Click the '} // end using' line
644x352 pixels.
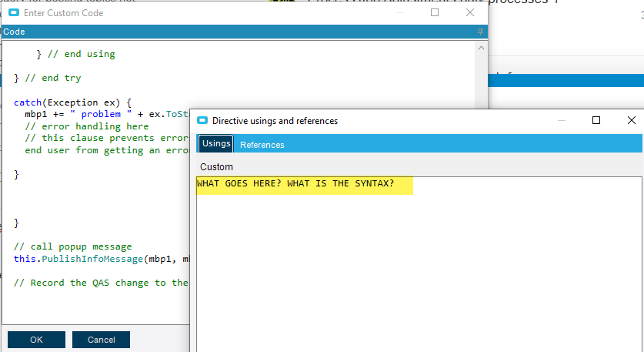click(75, 54)
